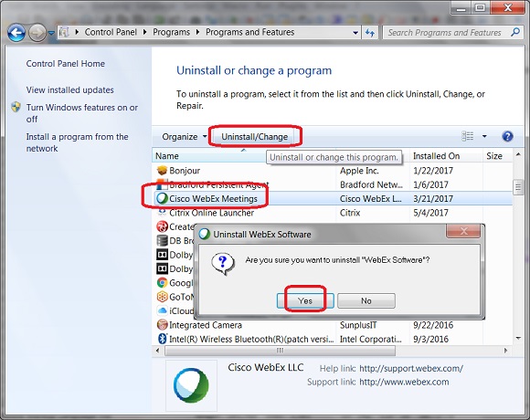Click vertical scrollbar up arrow

click(518, 154)
